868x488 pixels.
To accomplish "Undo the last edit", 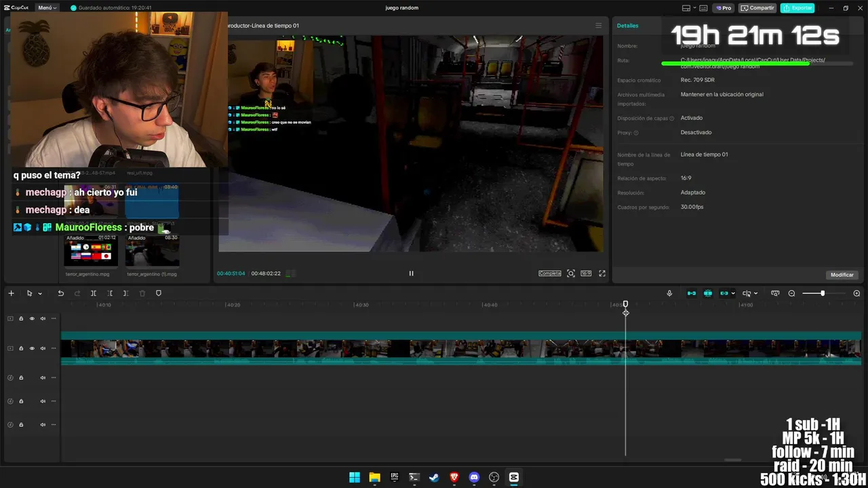I will coord(60,293).
